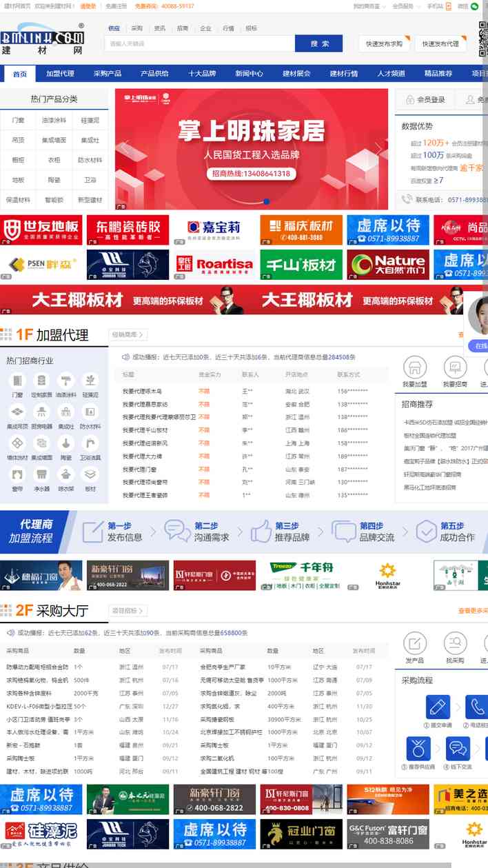Click the banner carousel indicator dot
Screen dimensions: 488x868
[266, 202]
